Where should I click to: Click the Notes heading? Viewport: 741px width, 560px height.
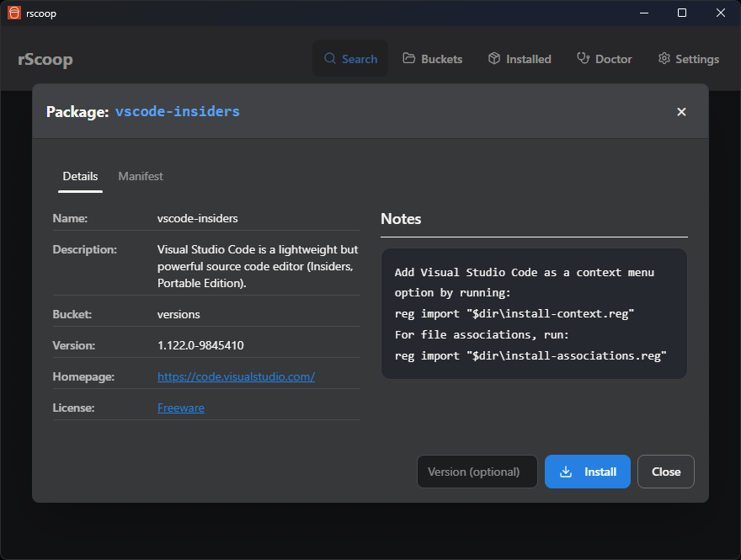tap(401, 219)
